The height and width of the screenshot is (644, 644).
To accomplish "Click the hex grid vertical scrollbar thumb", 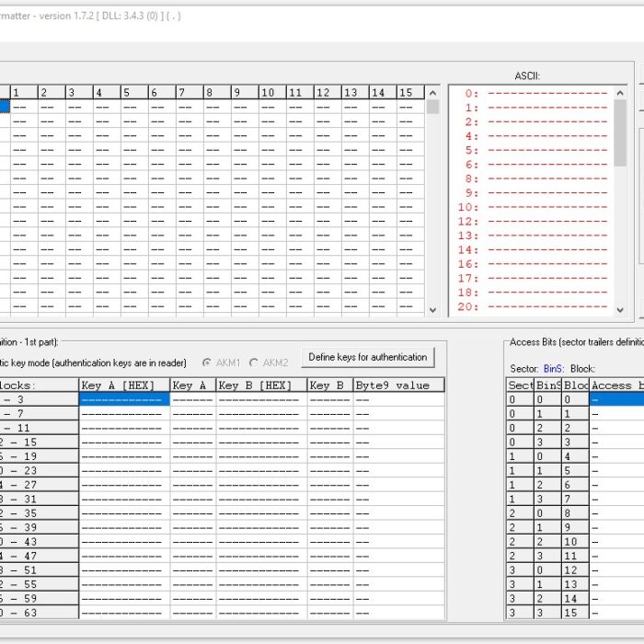I will click(432, 107).
